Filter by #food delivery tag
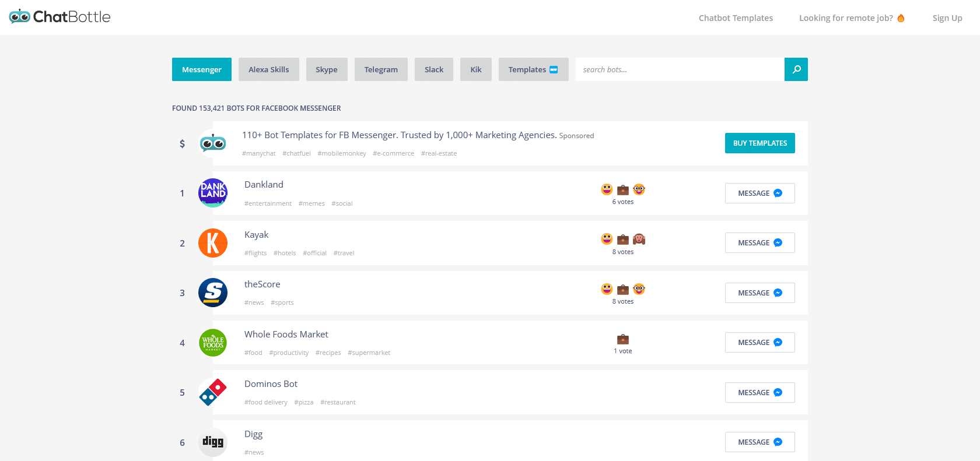The height and width of the screenshot is (461, 980). click(x=266, y=403)
